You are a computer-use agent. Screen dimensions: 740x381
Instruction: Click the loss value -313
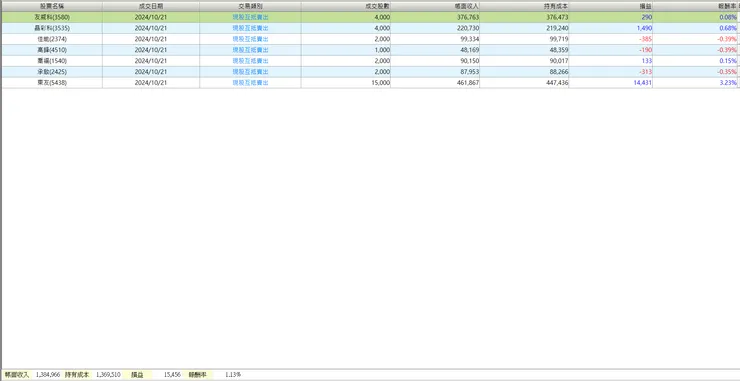click(x=646, y=71)
